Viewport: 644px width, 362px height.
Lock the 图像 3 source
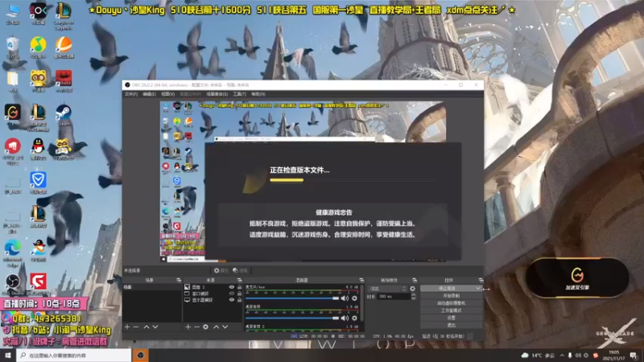click(239, 287)
